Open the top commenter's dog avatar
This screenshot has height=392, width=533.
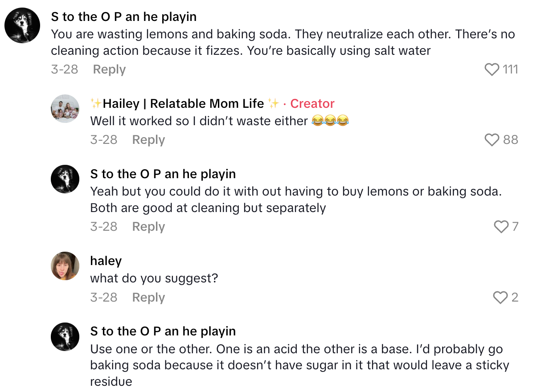22,25
